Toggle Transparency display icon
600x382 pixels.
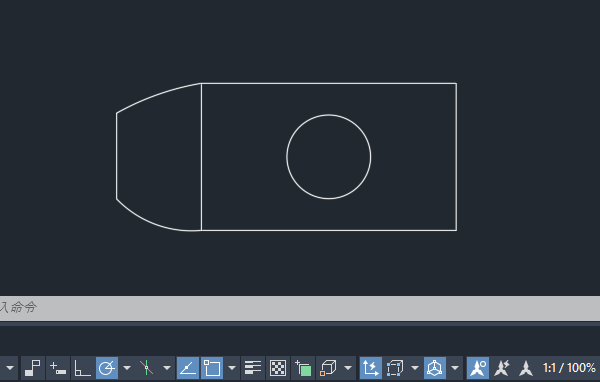click(278, 368)
